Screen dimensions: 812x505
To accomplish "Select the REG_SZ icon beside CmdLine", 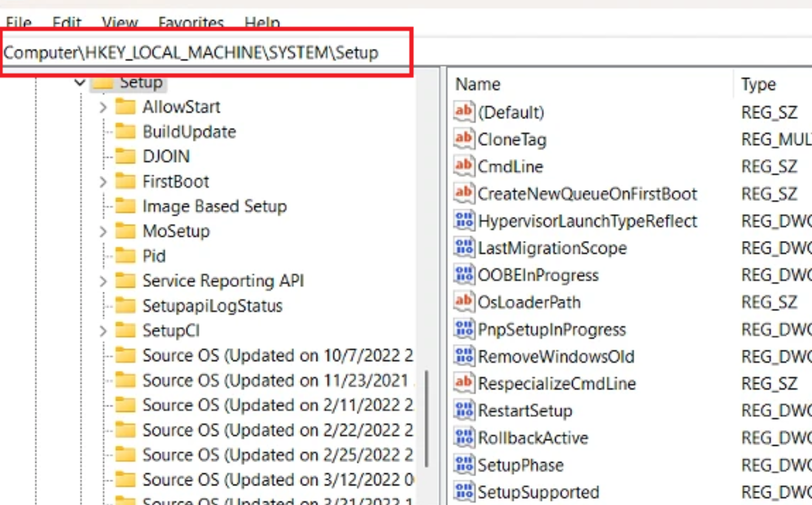I will pyautogui.click(x=463, y=166).
